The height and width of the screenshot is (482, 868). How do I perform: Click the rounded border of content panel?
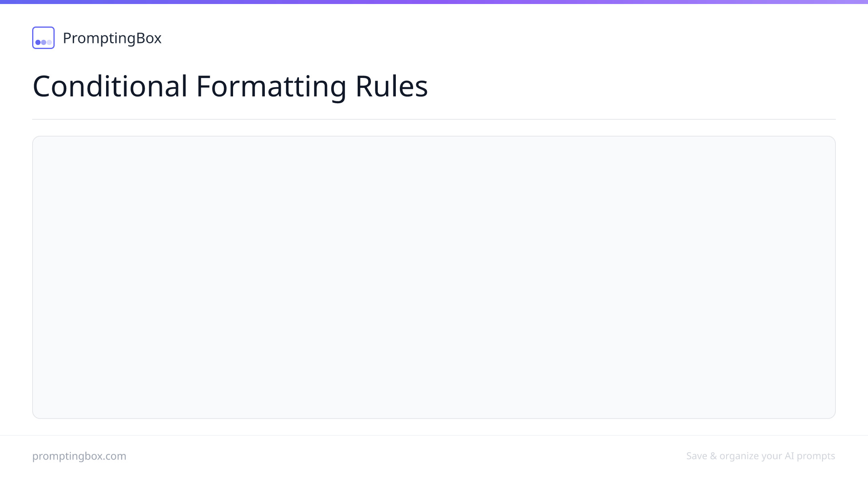(x=434, y=136)
